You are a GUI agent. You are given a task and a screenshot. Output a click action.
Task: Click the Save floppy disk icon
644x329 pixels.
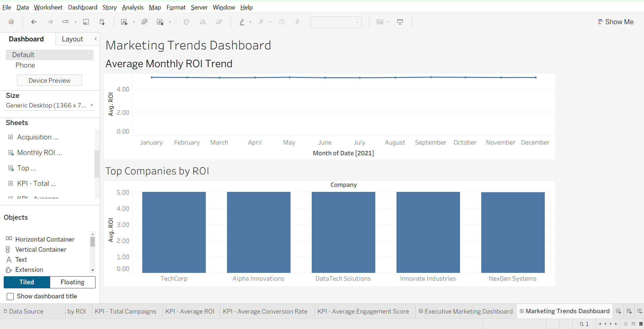click(x=86, y=22)
